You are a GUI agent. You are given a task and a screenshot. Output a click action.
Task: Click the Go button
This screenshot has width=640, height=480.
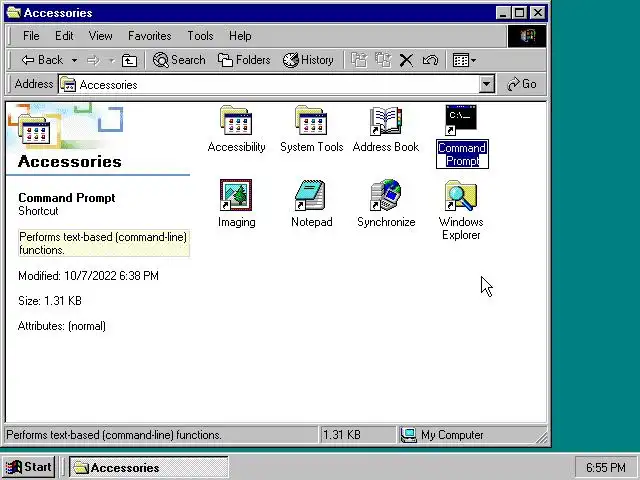pyautogui.click(x=522, y=84)
